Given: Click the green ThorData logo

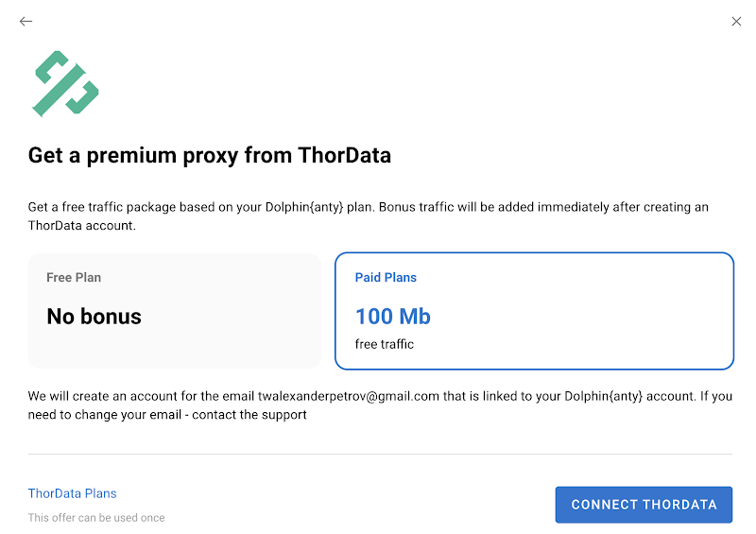Looking at the screenshot, I should pyautogui.click(x=65, y=84).
